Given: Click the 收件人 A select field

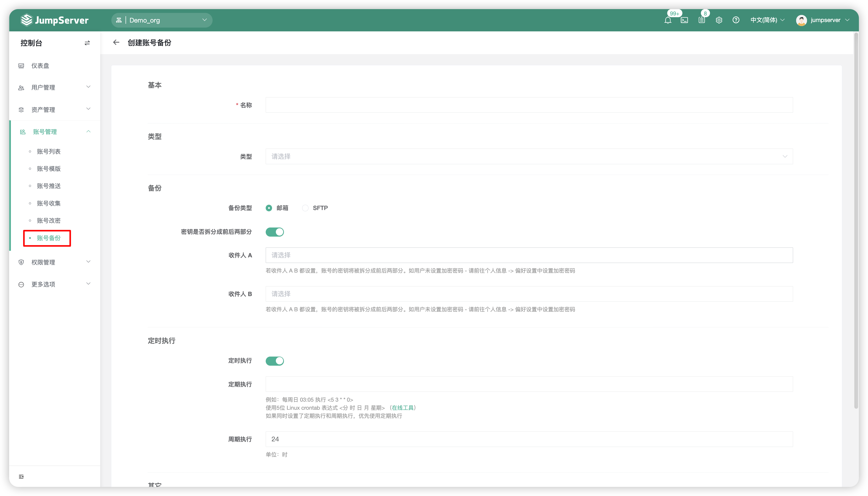Looking at the screenshot, I should [x=529, y=255].
